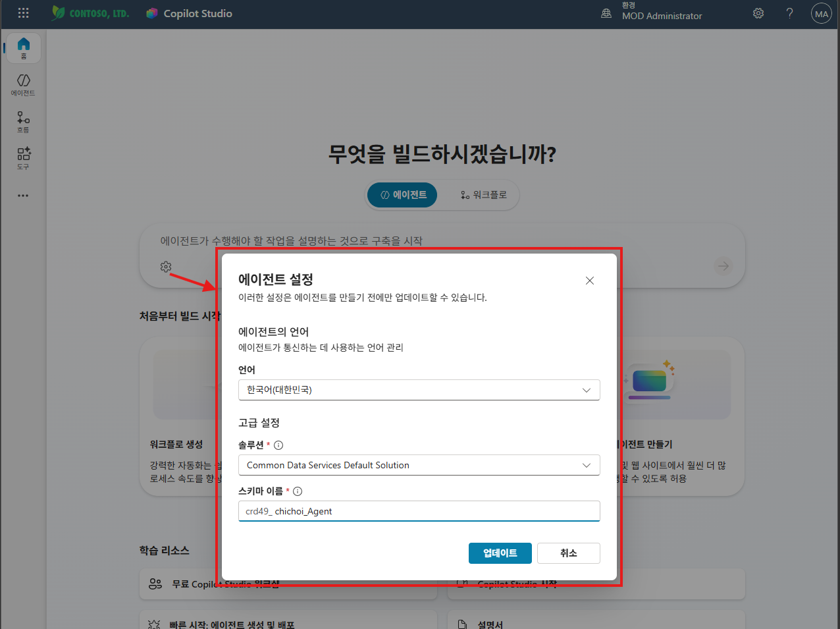
Task: Open settings gear in top bar
Action: click(758, 13)
